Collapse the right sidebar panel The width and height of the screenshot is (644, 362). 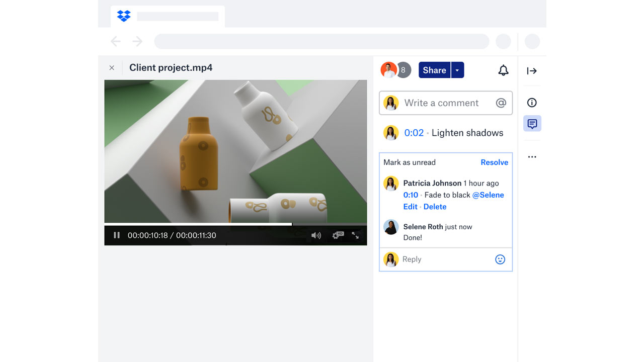point(532,71)
